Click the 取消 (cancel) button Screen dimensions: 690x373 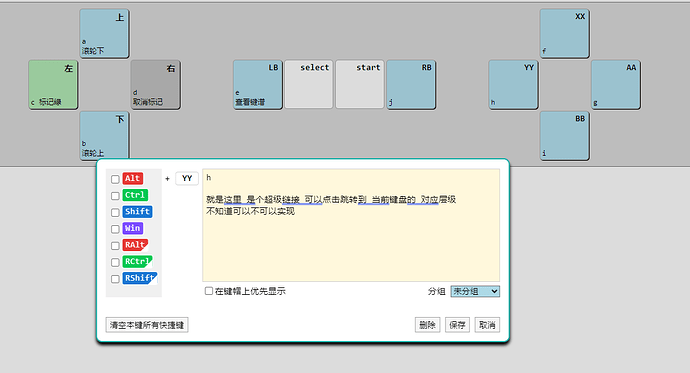(x=487, y=325)
